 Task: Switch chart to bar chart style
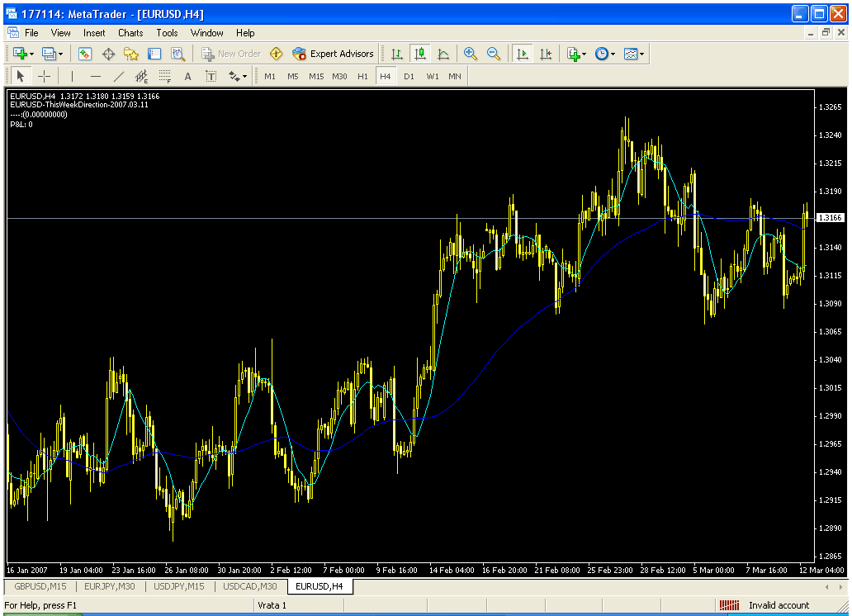[397, 54]
